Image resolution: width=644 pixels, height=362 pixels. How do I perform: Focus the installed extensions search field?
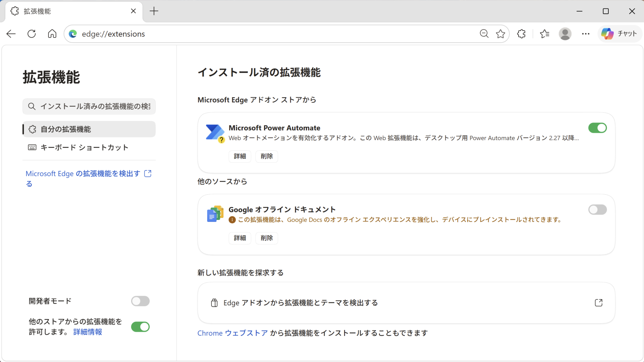[x=89, y=106]
